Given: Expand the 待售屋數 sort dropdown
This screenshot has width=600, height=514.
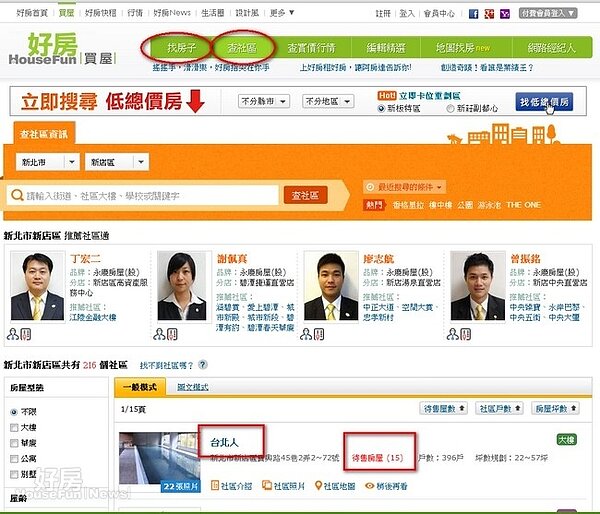Looking at the screenshot, I should click(x=445, y=408).
